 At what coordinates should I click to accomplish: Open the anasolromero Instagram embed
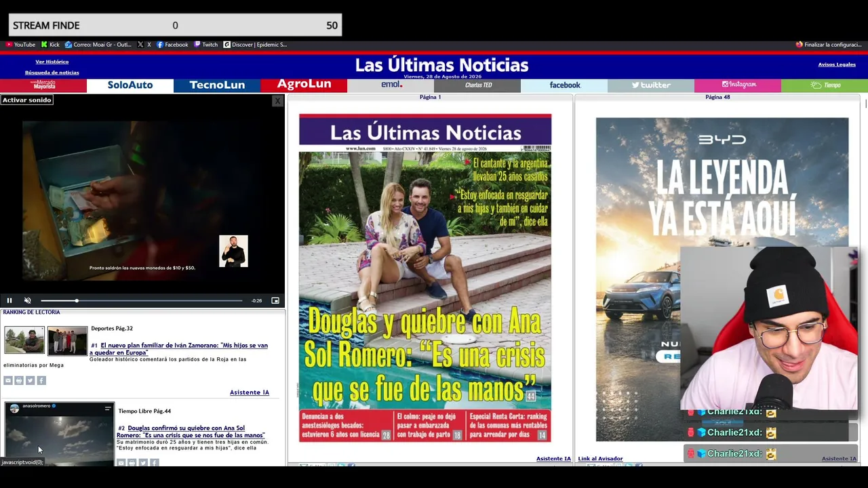click(60, 434)
